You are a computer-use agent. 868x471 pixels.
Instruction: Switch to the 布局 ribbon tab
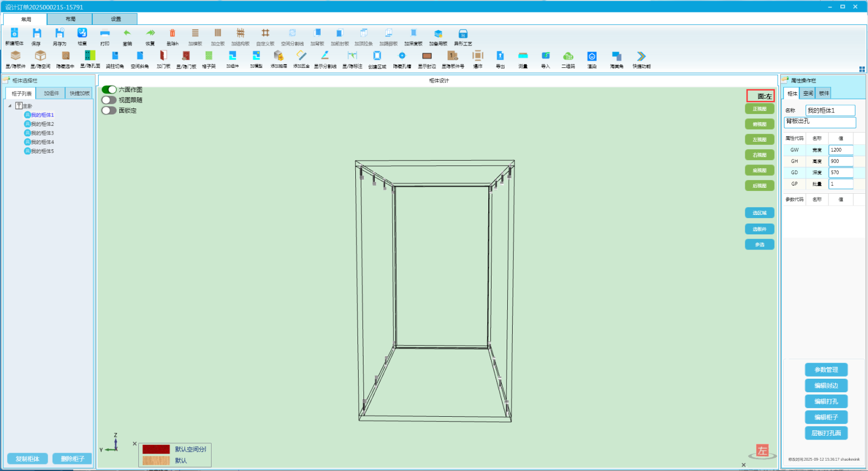coord(71,19)
